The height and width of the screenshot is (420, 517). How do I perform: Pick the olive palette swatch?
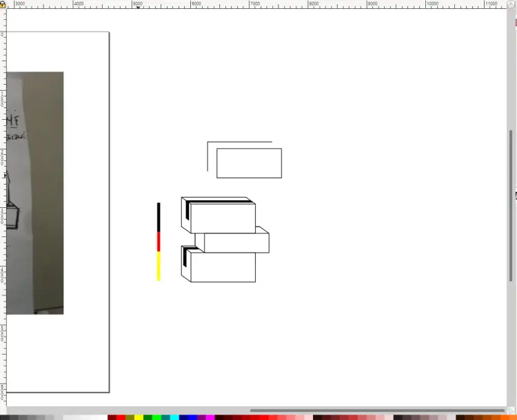pyautogui.click(x=130, y=418)
